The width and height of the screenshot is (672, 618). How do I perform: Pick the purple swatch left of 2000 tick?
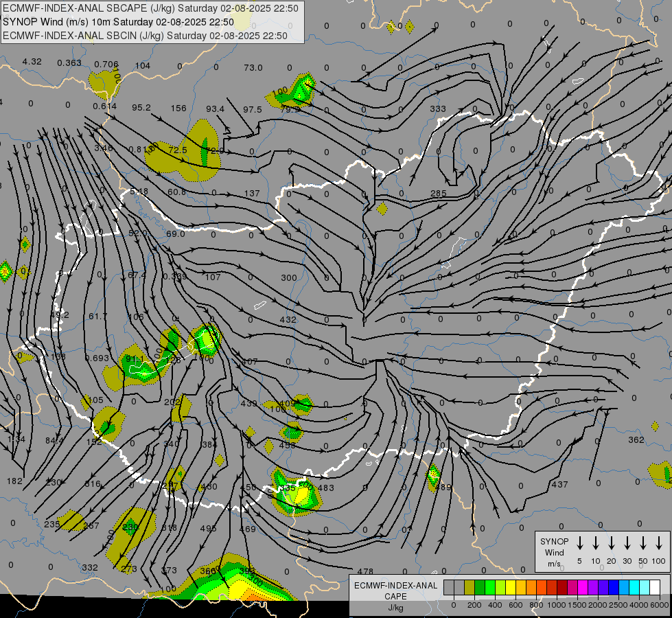tap(593, 588)
